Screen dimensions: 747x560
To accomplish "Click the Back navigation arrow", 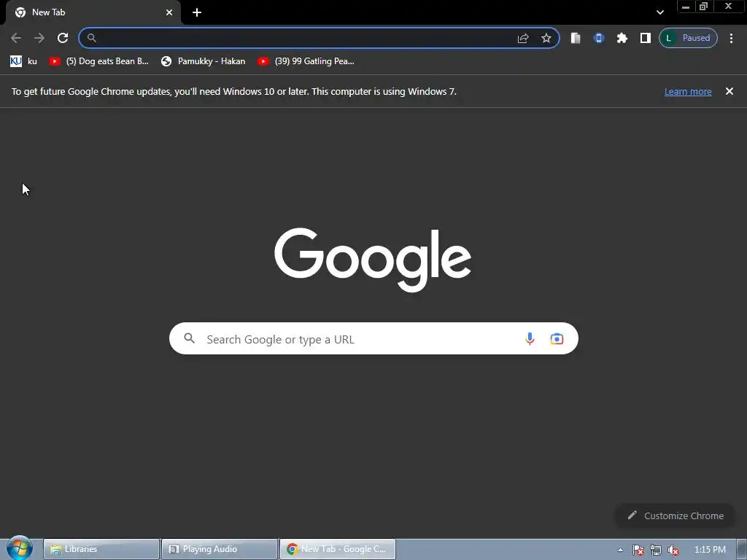I will (x=16, y=38).
